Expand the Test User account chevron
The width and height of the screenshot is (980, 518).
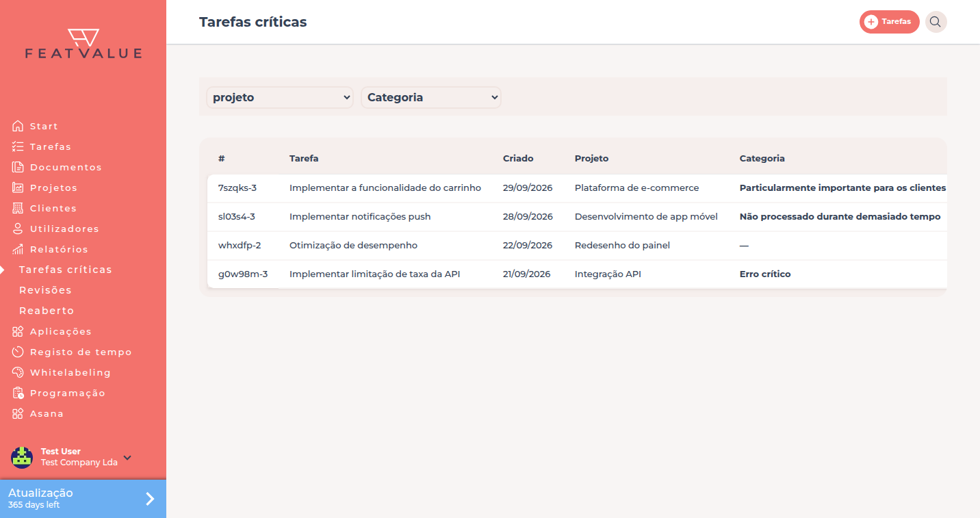coord(127,458)
